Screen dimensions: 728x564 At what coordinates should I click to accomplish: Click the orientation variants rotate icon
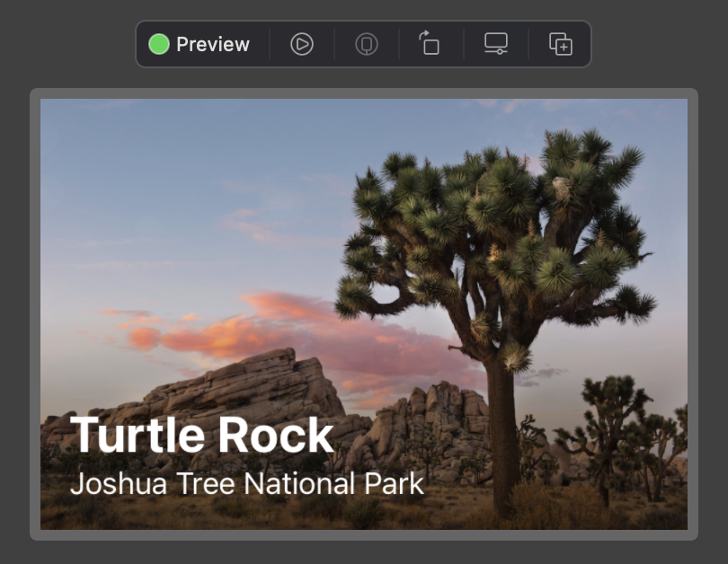[x=429, y=43]
